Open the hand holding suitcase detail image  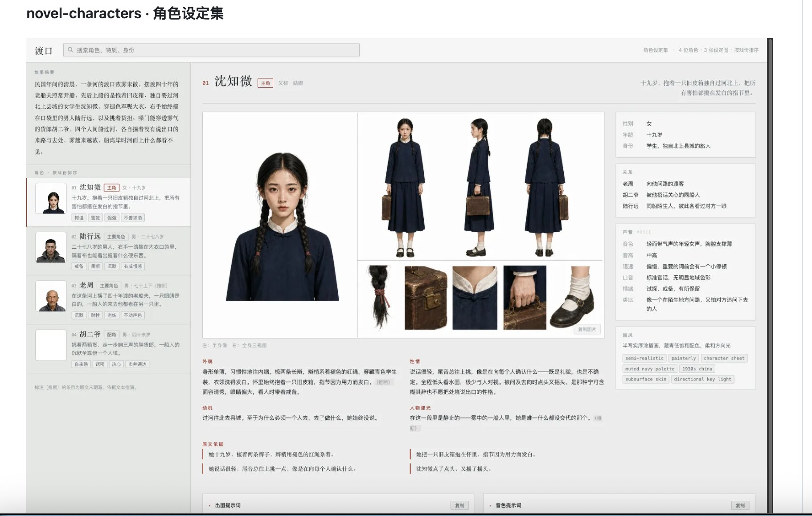click(525, 298)
